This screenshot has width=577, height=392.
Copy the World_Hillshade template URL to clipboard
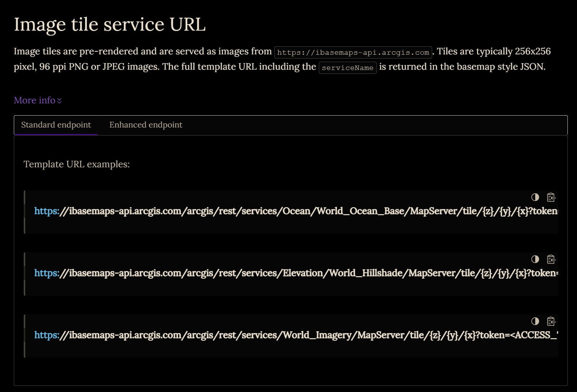[552, 260]
